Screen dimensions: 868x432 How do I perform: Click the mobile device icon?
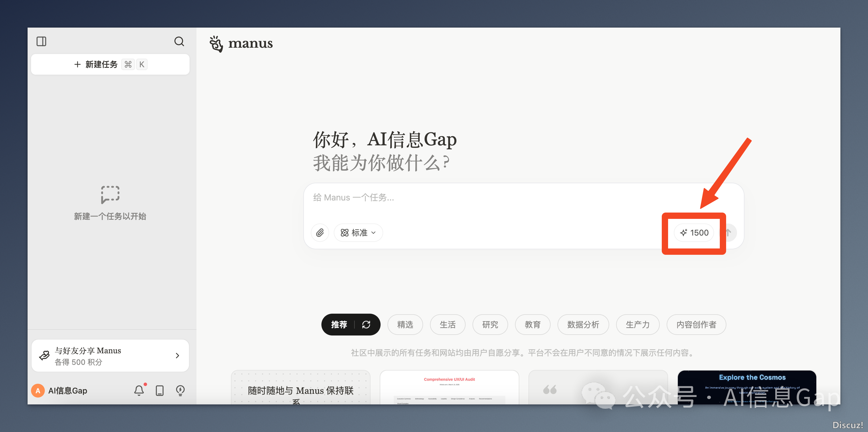pyautogui.click(x=160, y=391)
